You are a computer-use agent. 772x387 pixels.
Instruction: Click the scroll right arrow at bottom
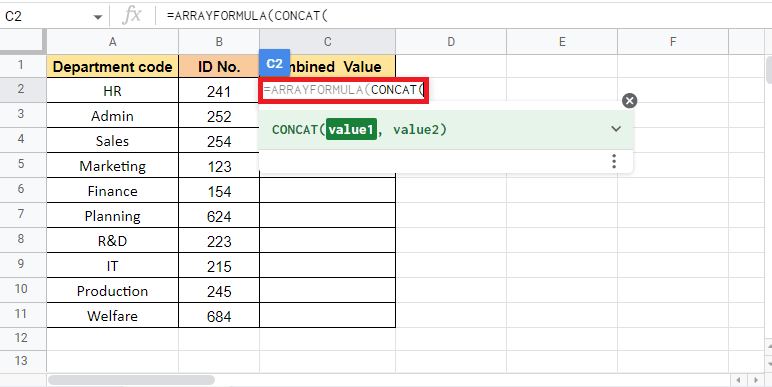[x=756, y=380]
